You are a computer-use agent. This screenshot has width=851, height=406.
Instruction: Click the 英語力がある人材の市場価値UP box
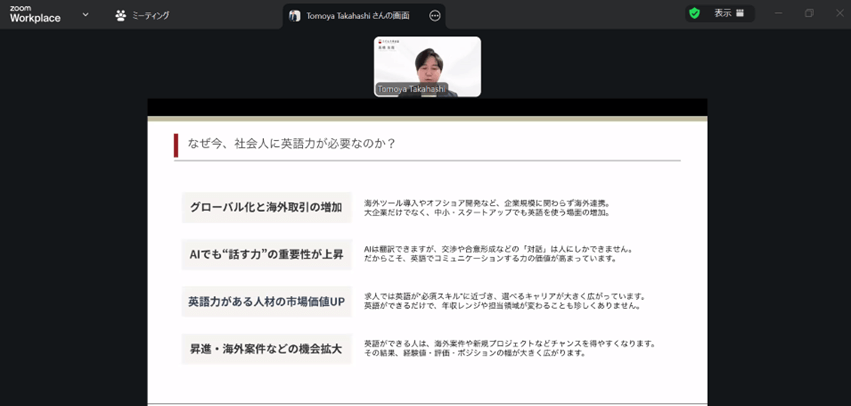[266, 301]
